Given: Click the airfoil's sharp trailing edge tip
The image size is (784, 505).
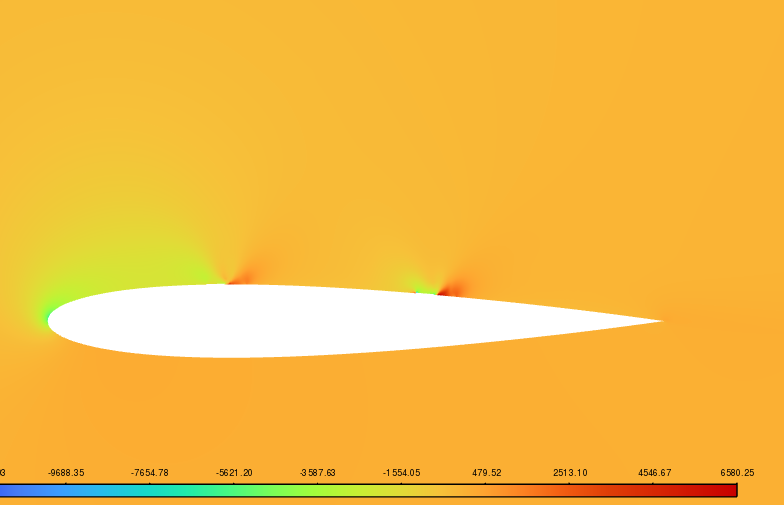Looking at the screenshot, I should pyautogui.click(x=660, y=321).
